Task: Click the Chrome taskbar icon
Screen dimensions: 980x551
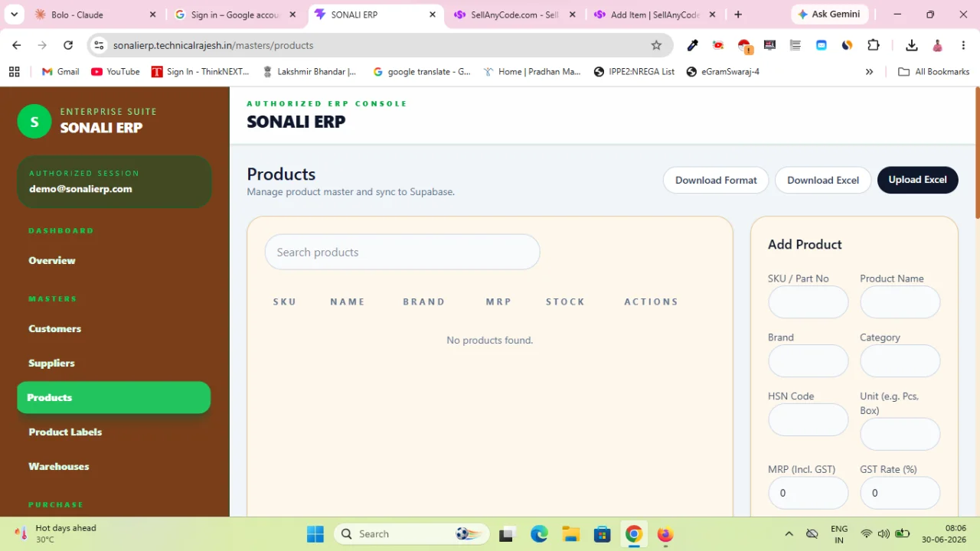Action: [x=633, y=534]
